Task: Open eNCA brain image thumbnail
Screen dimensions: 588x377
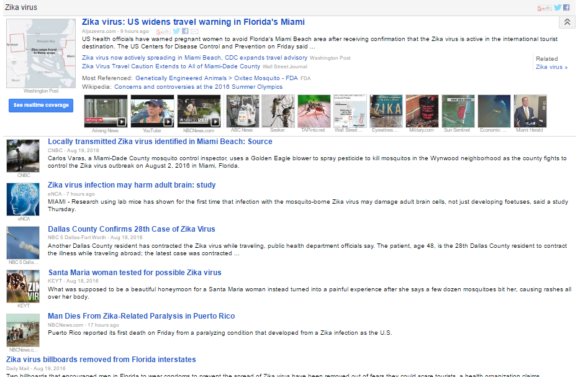Action: [x=23, y=199]
